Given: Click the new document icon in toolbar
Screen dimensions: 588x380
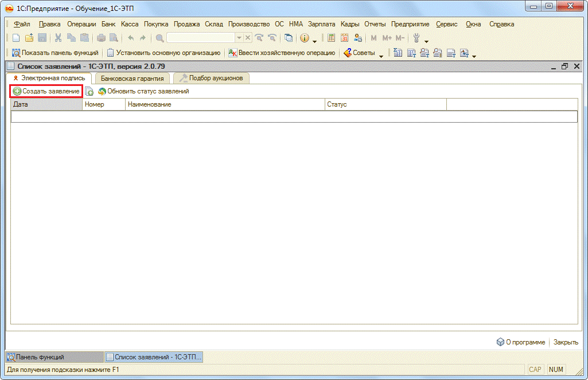Looking at the screenshot, I should coord(16,38).
